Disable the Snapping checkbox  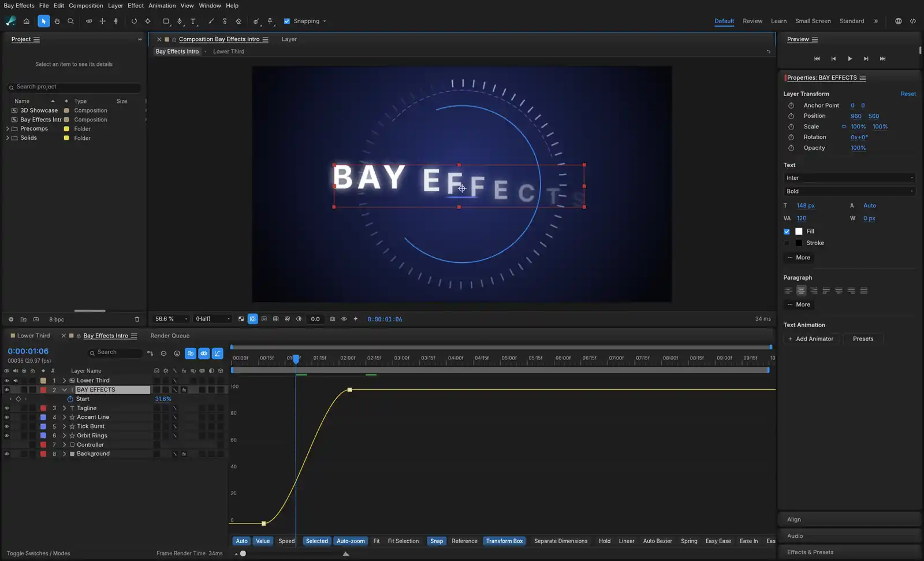287,21
